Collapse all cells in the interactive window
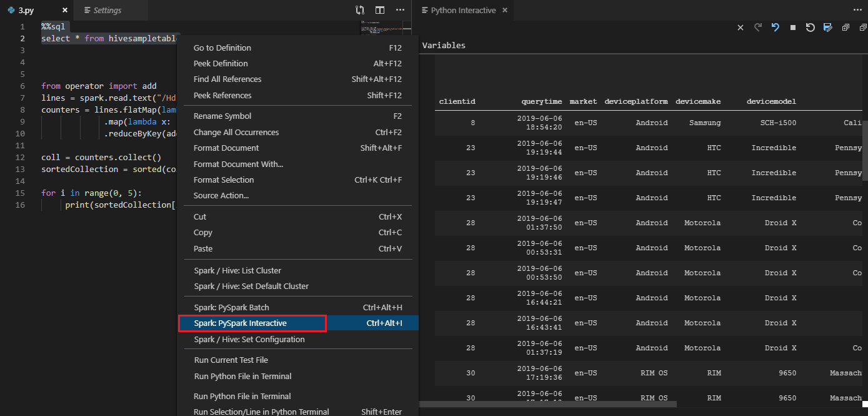The image size is (868, 416). coord(863,28)
